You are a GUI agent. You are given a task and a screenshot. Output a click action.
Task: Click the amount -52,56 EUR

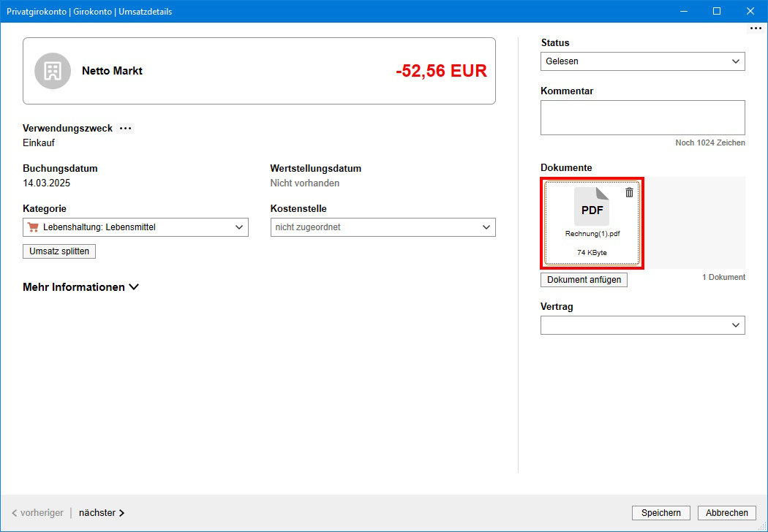pyautogui.click(x=441, y=71)
